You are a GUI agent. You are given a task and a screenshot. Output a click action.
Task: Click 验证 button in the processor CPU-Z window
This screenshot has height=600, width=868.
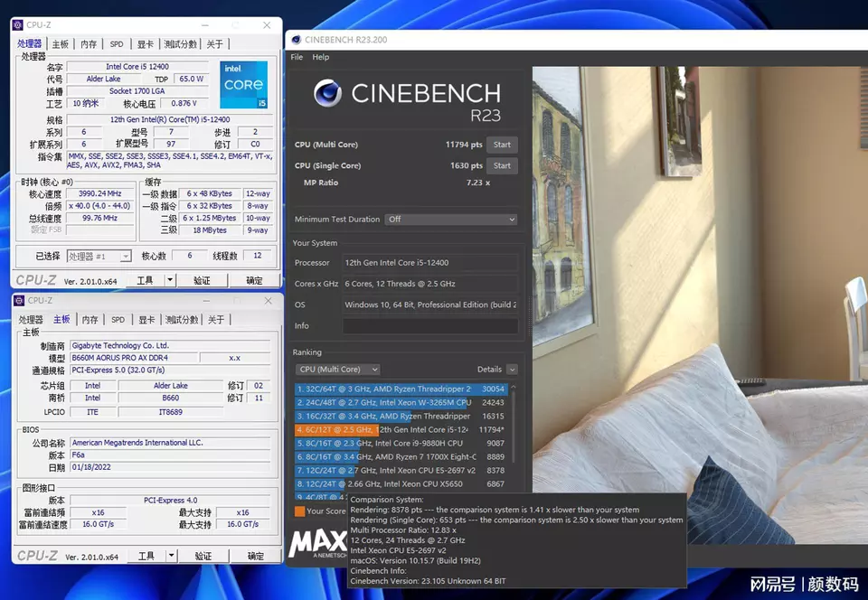pyautogui.click(x=202, y=280)
